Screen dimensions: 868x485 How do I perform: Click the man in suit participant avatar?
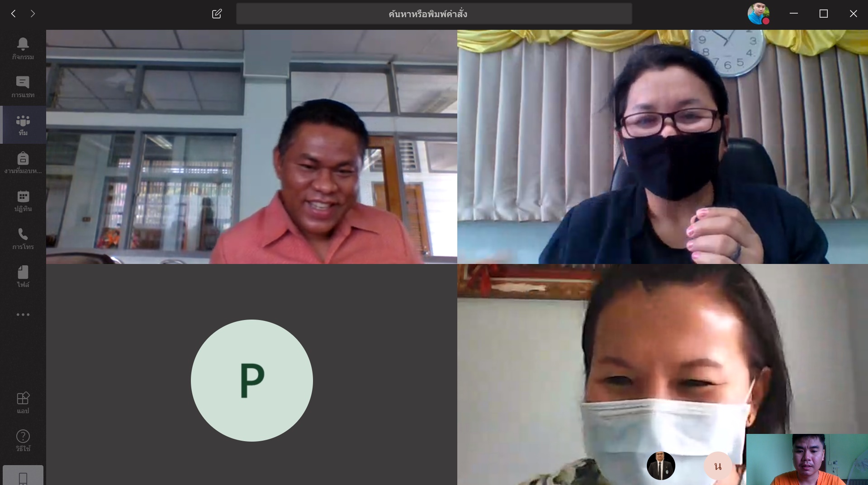click(661, 466)
